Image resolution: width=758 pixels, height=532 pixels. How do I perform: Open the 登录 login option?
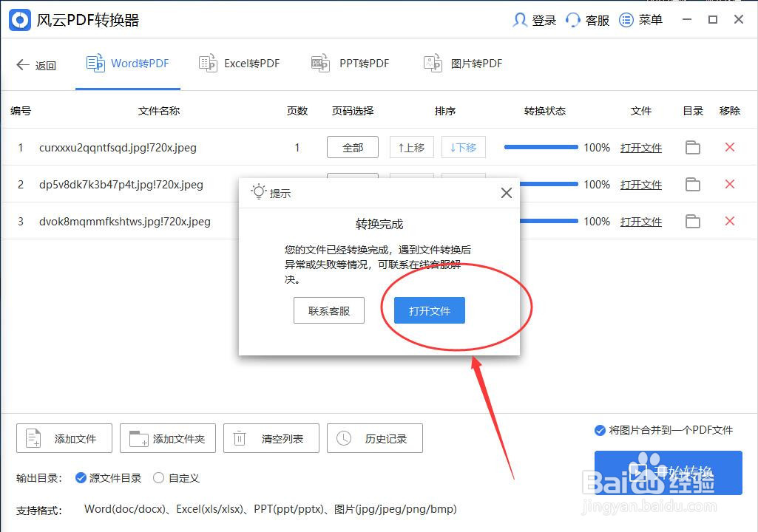coord(534,20)
